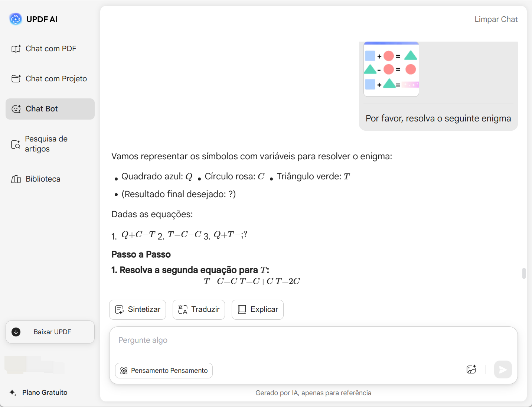Click the Plano Gratuito plan label

pos(45,393)
